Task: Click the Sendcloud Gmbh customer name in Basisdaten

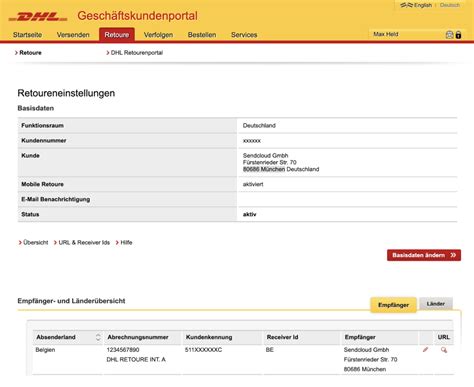Action: pyautogui.click(x=265, y=155)
